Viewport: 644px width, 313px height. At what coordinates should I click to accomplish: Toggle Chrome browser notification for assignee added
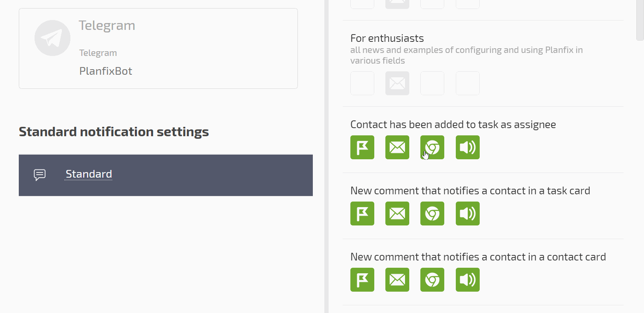click(x=432, y=147)
